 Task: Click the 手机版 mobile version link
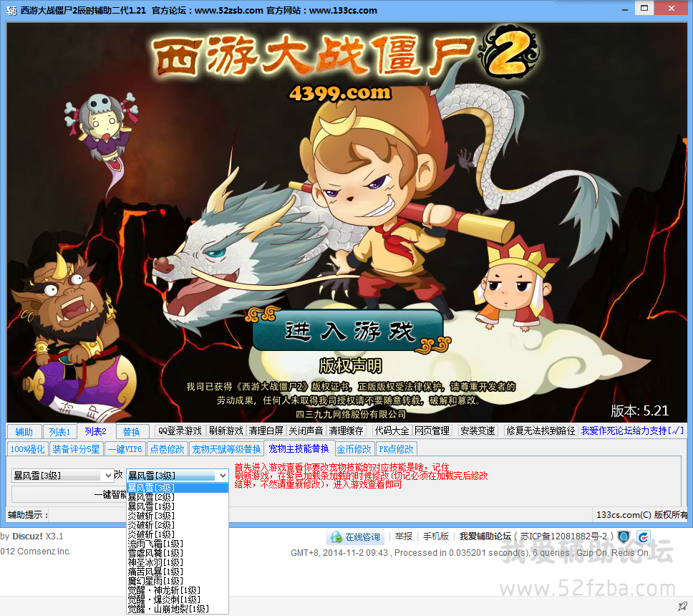(x=435, y=536)
